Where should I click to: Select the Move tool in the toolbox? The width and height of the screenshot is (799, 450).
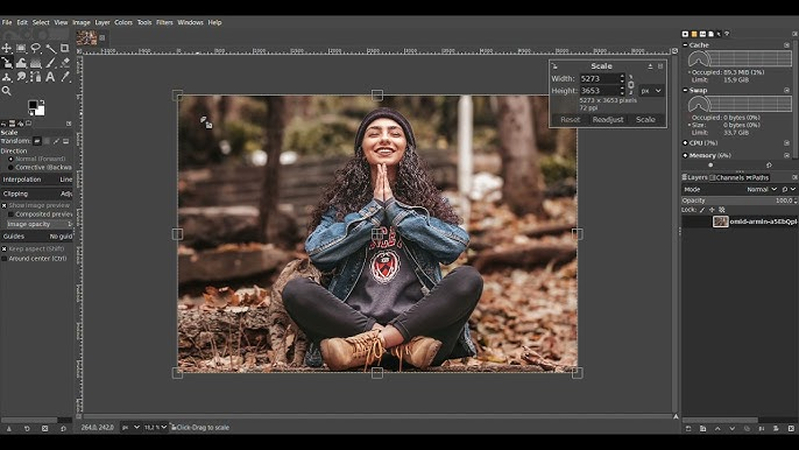[x=7, y=48]
